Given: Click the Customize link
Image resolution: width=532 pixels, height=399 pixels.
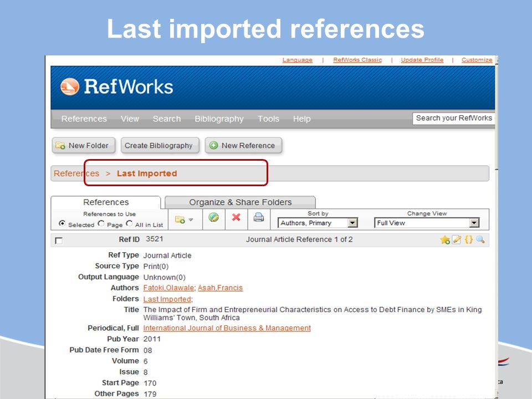Looking at the screenshot, I should pos(477,60).
